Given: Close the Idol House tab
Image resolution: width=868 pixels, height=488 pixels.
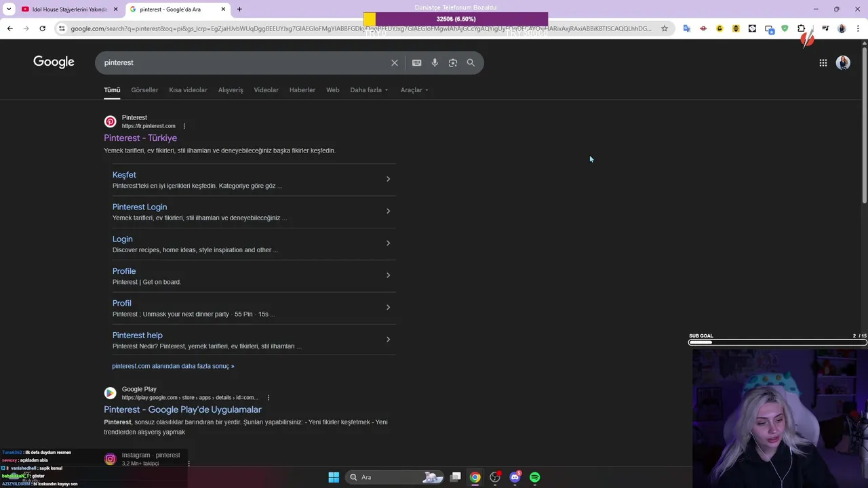Looking at the screenshot, I should (x=115, y=9).
